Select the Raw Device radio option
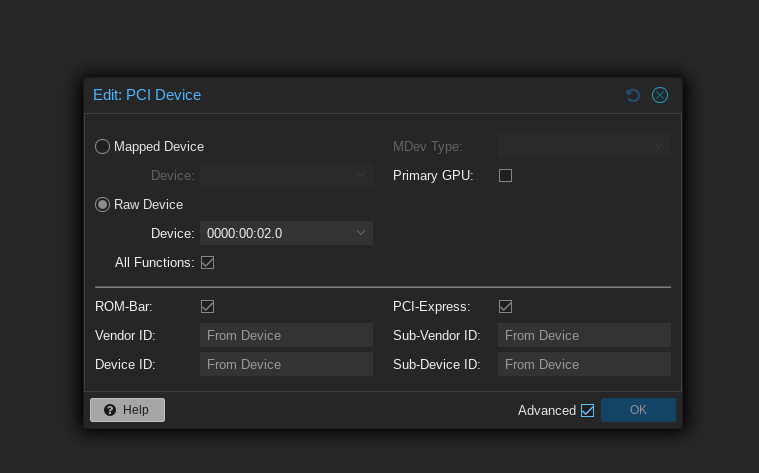Image resolution: width=759 pixels, height=473 pixels. (103, 204)
